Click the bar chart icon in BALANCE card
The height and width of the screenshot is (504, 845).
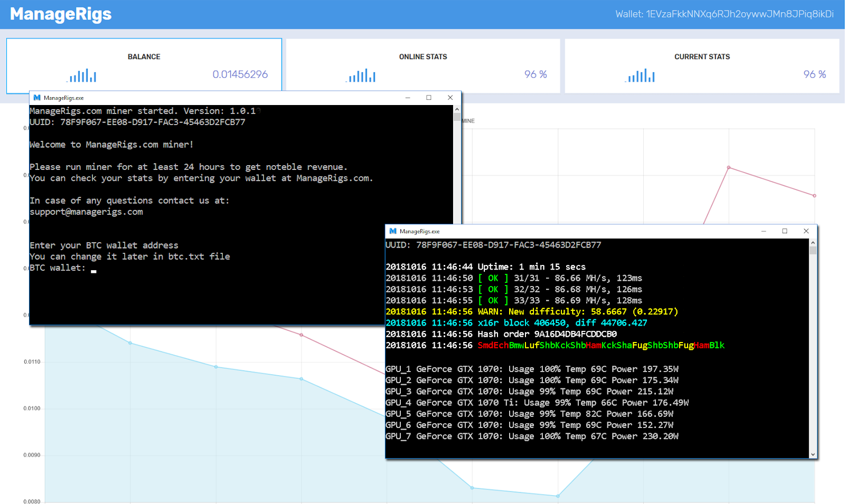82,76
